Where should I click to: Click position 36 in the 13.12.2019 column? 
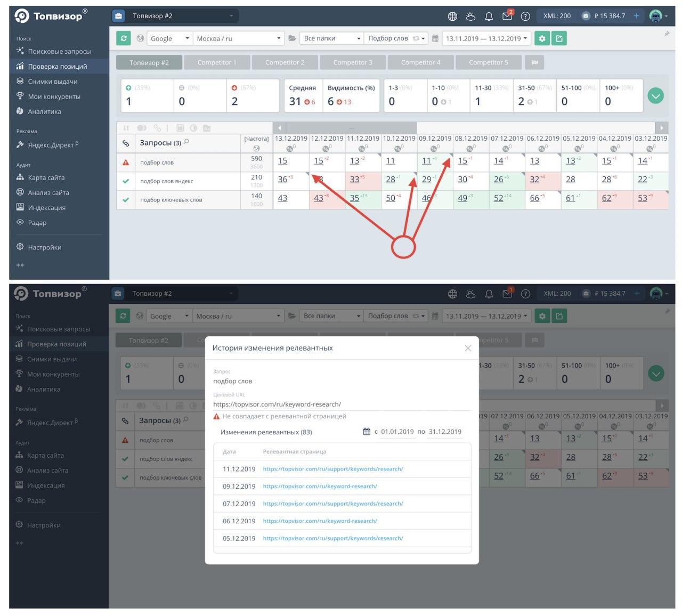[x=282, y=180]
